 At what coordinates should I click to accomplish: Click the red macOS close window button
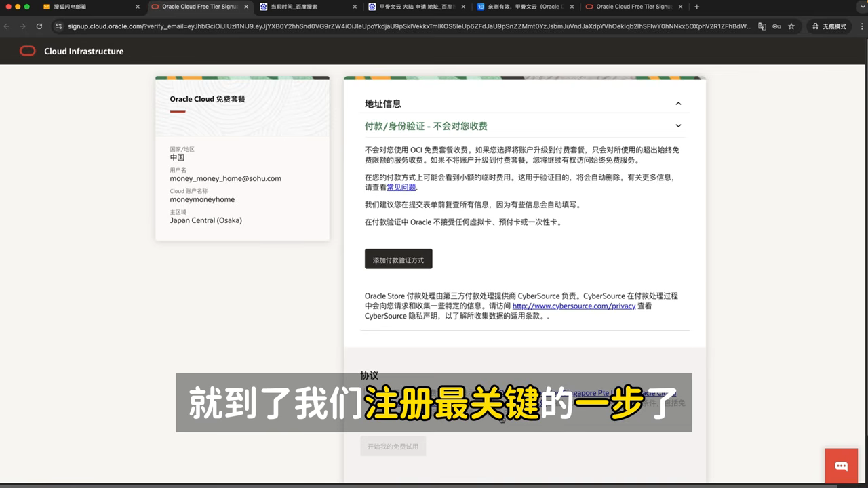(8, 7)
